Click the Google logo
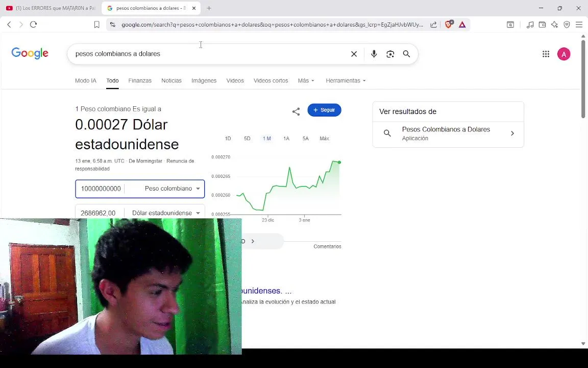This screenshot has height=368, width=588. 30,53
